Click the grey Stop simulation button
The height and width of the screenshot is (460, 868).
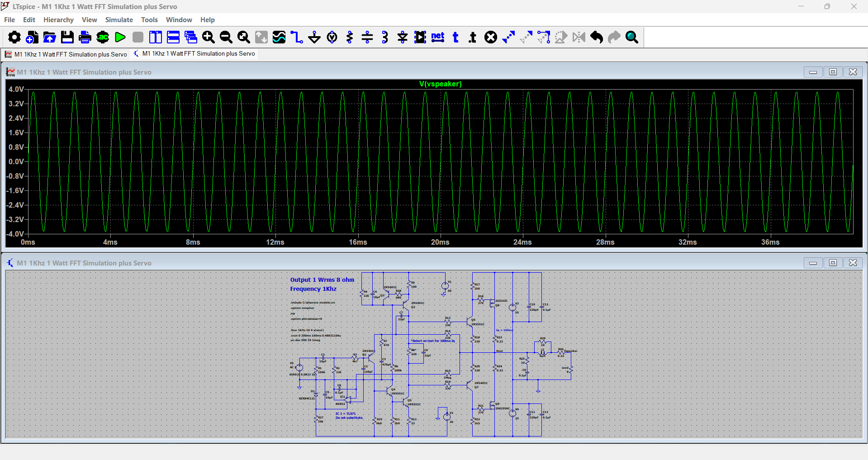tap(138, 37)
